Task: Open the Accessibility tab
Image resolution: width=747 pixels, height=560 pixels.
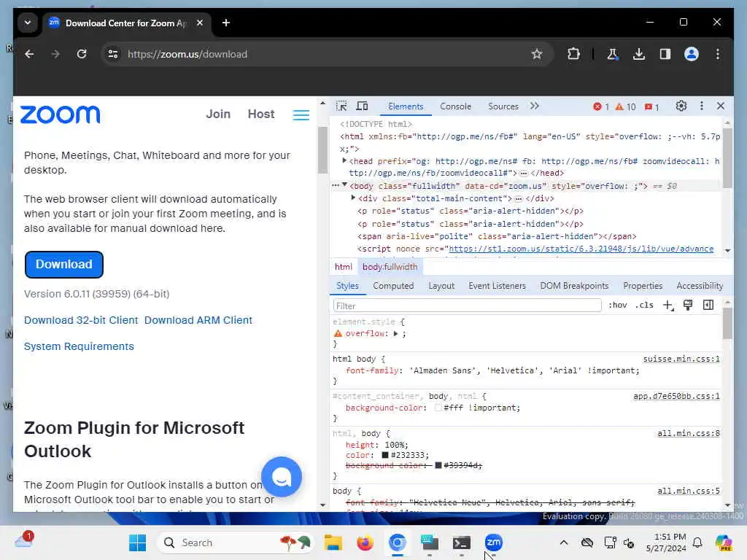Action: click(700, 286)
